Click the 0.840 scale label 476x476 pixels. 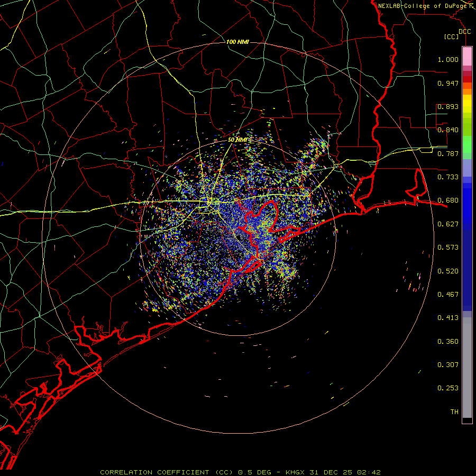point(448,130)
